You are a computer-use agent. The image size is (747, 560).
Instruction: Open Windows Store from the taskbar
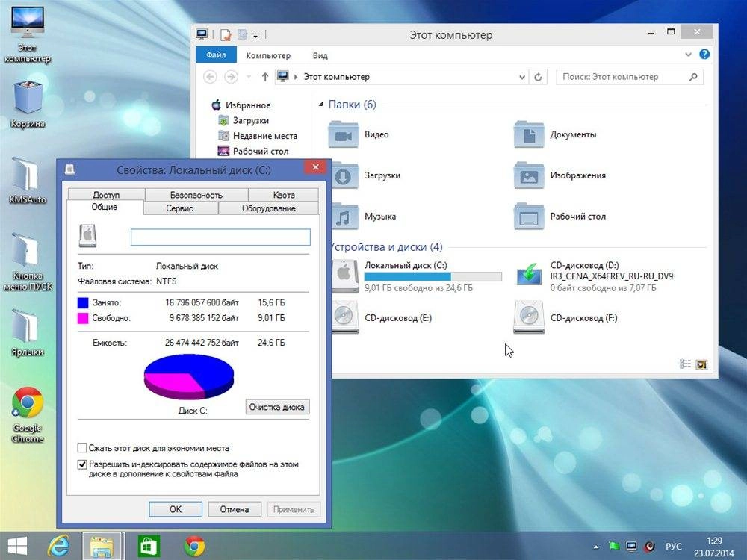pyautogui.click(x=149, y=546)
